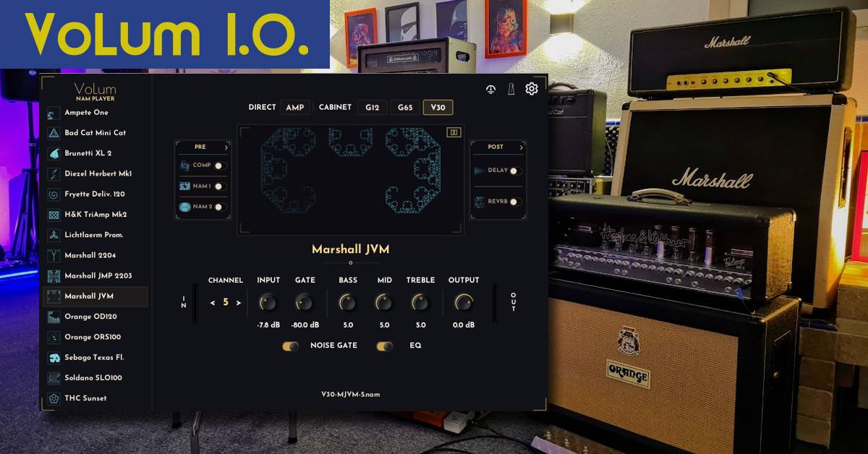Expand the POST panel chevron

click(521, 147)
